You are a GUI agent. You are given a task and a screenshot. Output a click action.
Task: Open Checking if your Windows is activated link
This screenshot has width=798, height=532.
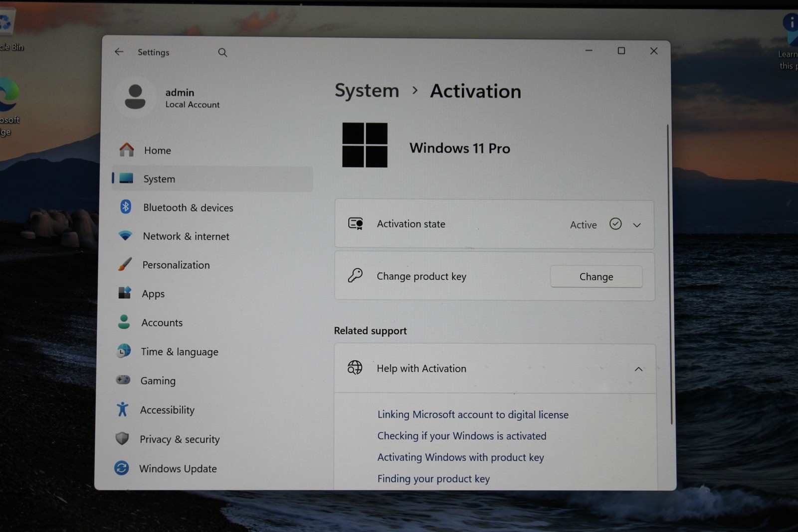[462, 436]
